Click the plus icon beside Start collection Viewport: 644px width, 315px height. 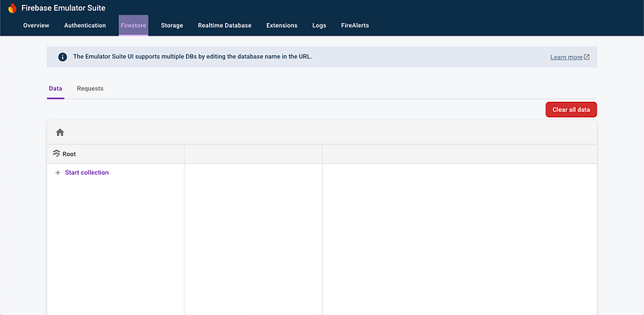click(x=58, y=173)
